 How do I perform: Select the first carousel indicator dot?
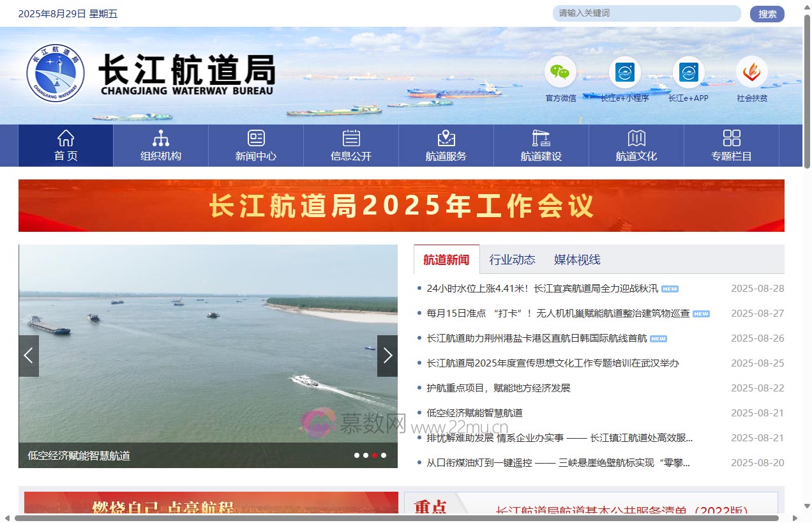click(x=357, y=455)
